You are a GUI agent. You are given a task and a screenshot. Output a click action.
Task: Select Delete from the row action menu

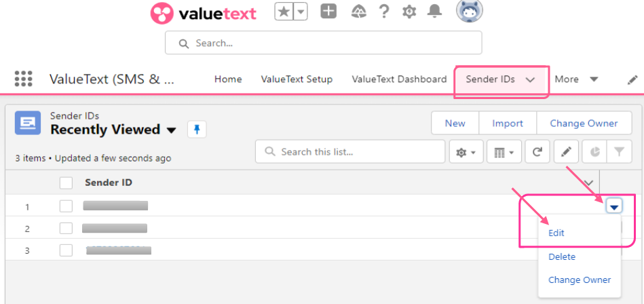[562, 256]
